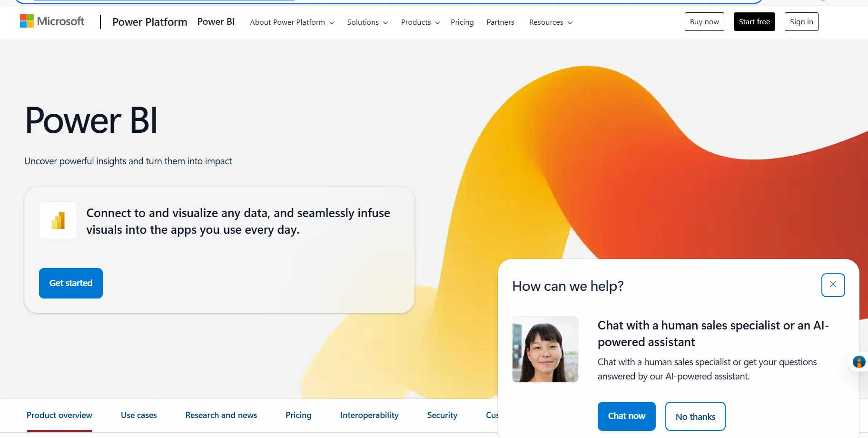
Task: Click the Microsoft logo
Action: (52, 20)
